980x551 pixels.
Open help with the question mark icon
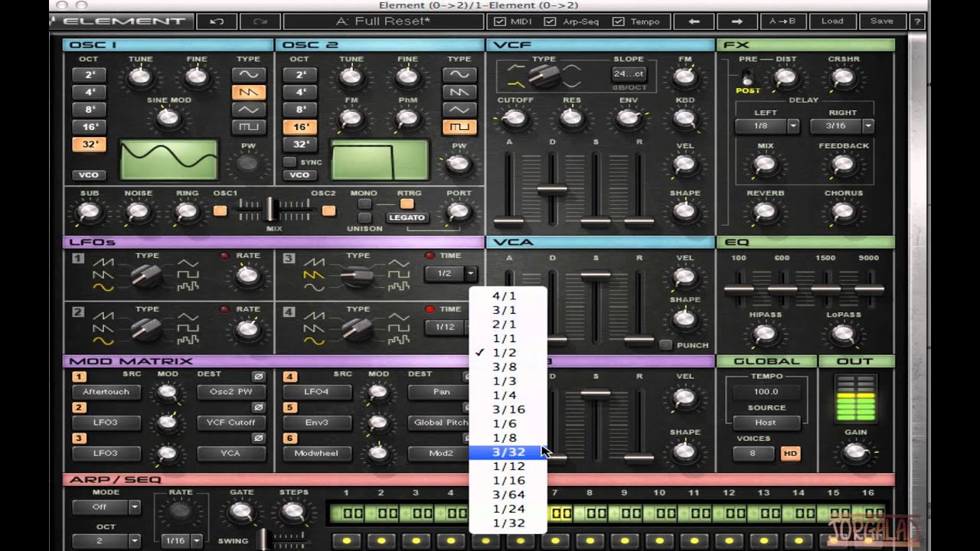coord(916,21)
